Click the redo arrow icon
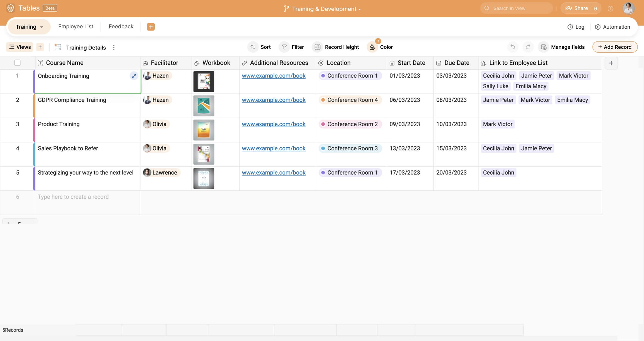644x341 pixels. [528, 47]
